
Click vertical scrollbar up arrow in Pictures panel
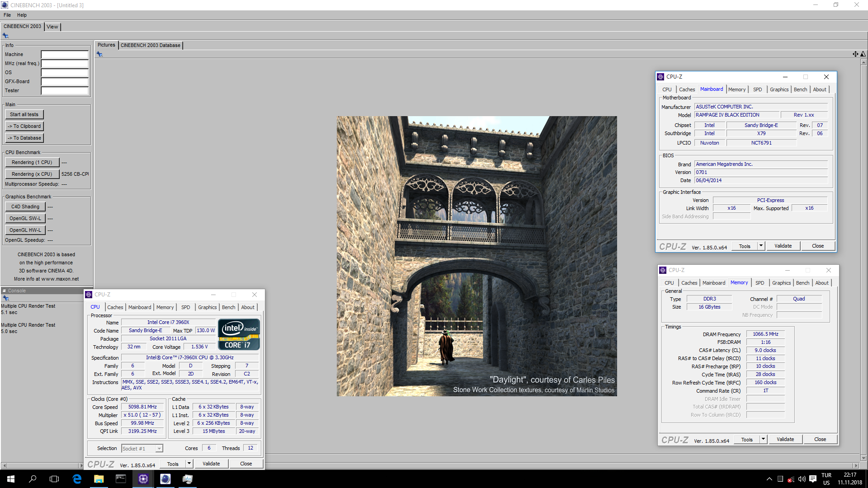click(x=863, y=62)
